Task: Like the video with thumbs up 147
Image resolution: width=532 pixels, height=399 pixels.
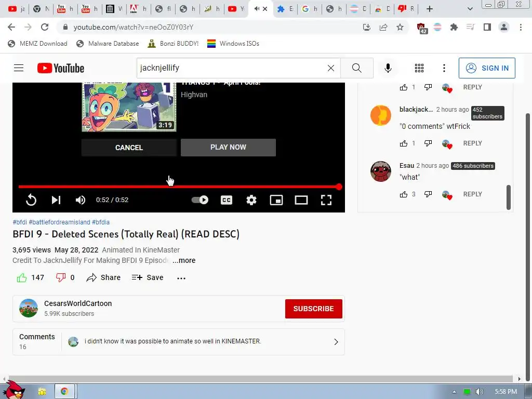Action: pos(30,277)
